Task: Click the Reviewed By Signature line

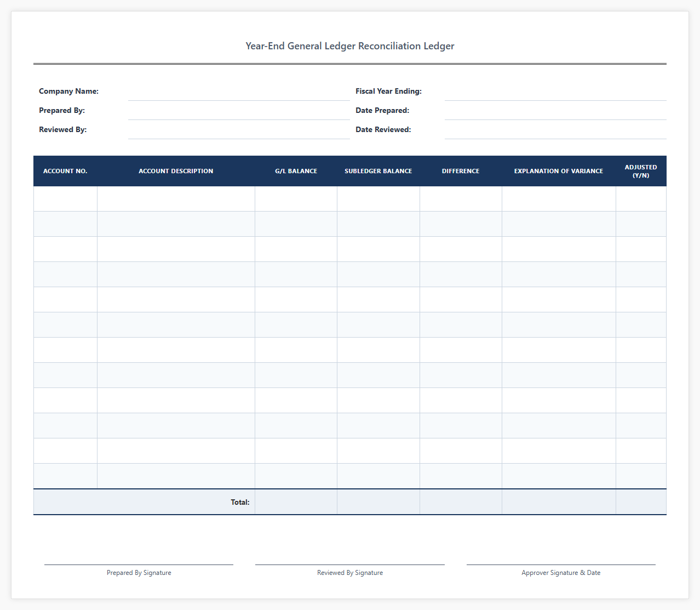Action: pos(350,565)
